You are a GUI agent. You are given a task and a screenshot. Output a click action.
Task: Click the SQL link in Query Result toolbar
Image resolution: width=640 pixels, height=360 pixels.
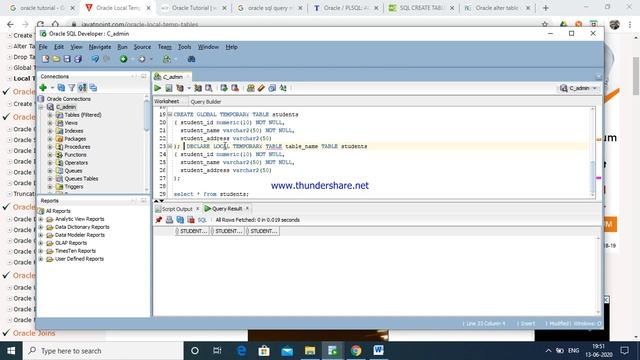(x=202, y=220)
